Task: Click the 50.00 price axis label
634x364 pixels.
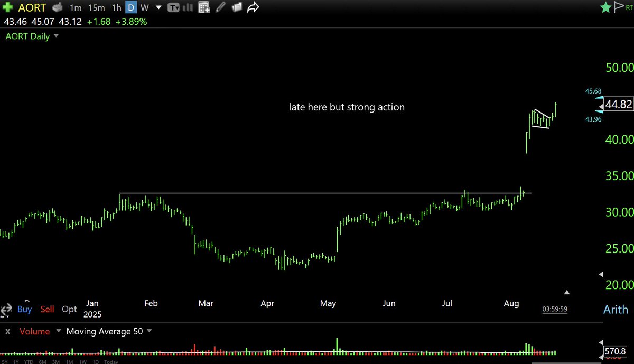Action: (x=619, y=68)
